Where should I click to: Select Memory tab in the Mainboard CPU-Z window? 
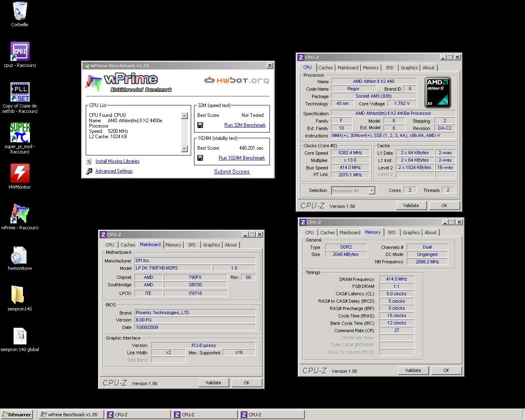coord(173,245)
